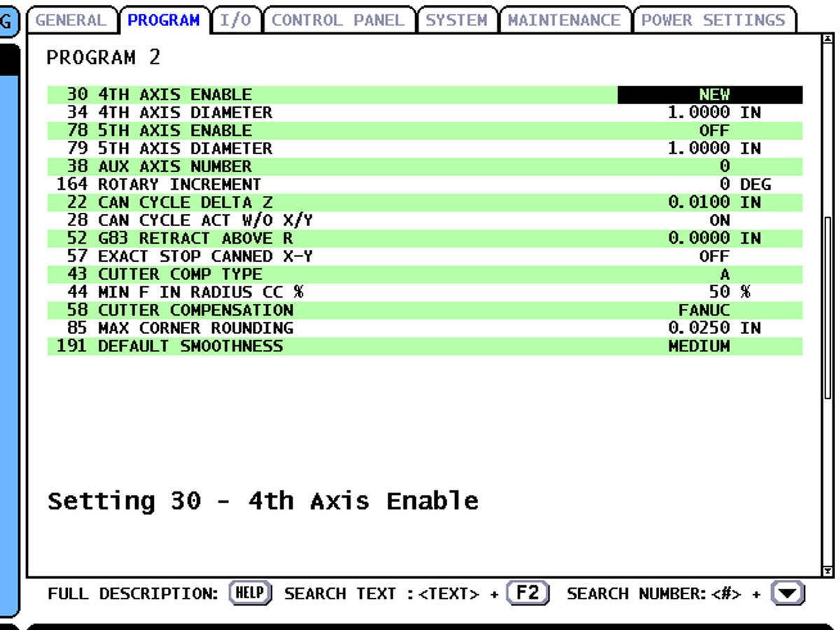Select the highlighted NEW value of setting 30
Image resolution: width=840 pixels, height=630 pixels.
click(710, 94)
